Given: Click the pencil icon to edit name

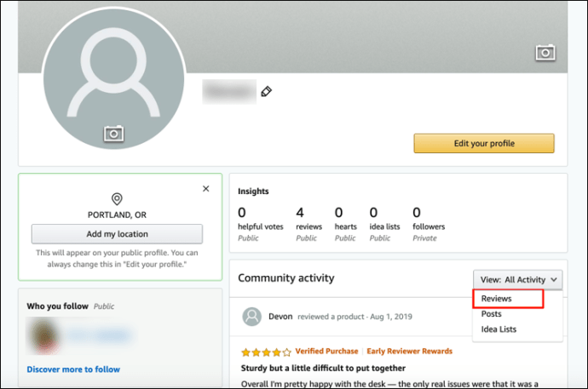Looking at the screenshot, I should pyautogui.click(x=266, y=91).
